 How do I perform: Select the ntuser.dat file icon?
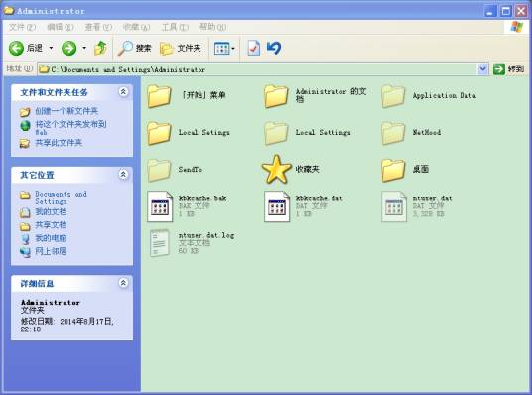[x=394, y=206]
